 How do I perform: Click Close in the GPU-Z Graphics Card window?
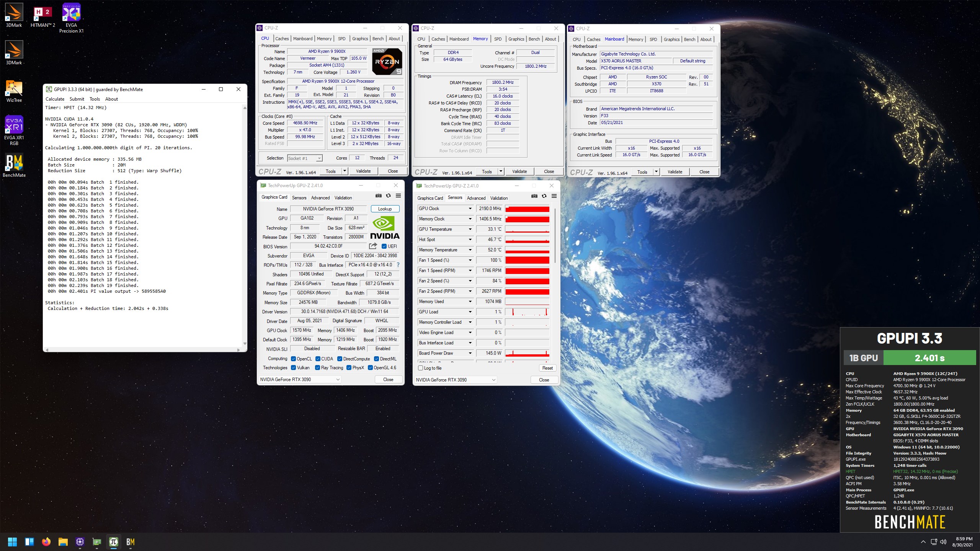pyautogui.click(x=388, y=380)
